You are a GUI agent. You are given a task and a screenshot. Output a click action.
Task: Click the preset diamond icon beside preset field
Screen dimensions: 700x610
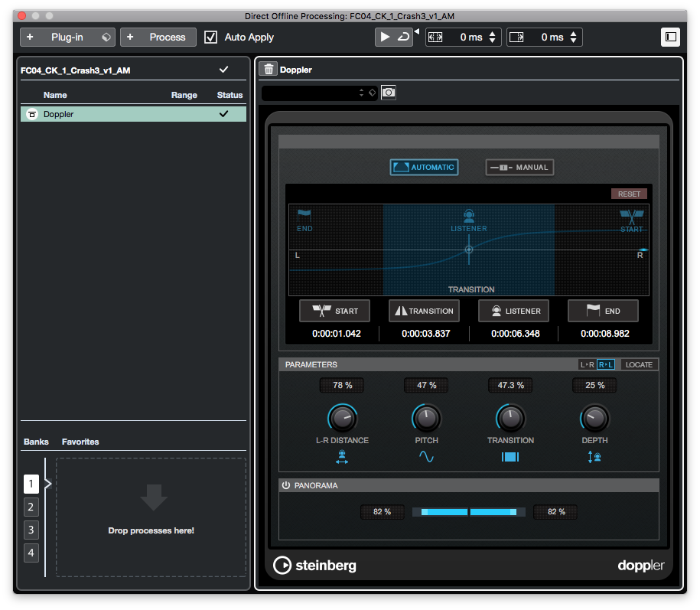372,93
